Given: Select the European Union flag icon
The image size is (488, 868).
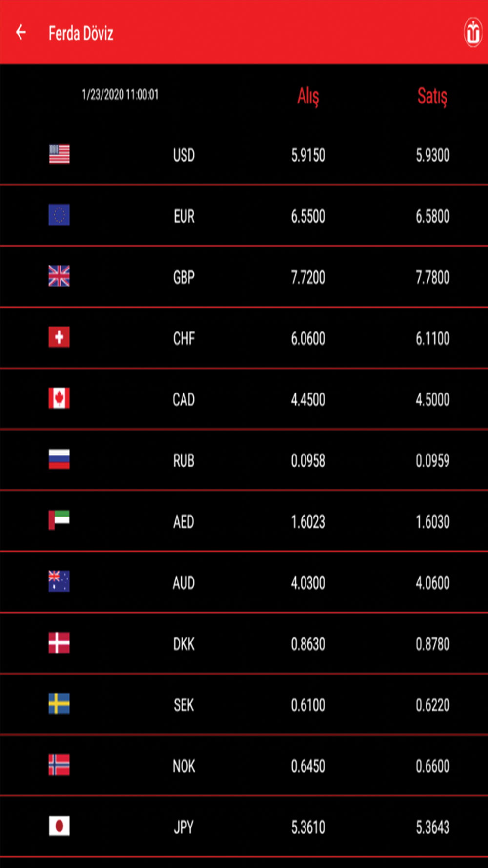Looking at the screenshot, I should (59, 215).
